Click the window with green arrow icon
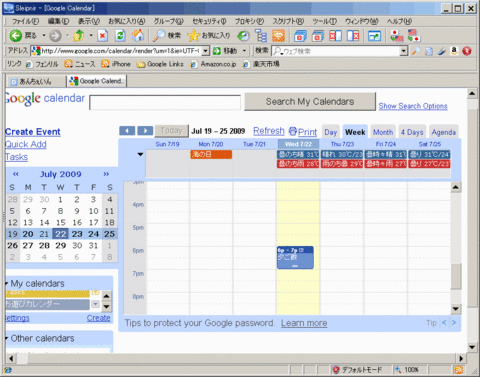This screenshot has height=377, width=480. (x=374, y=36)
